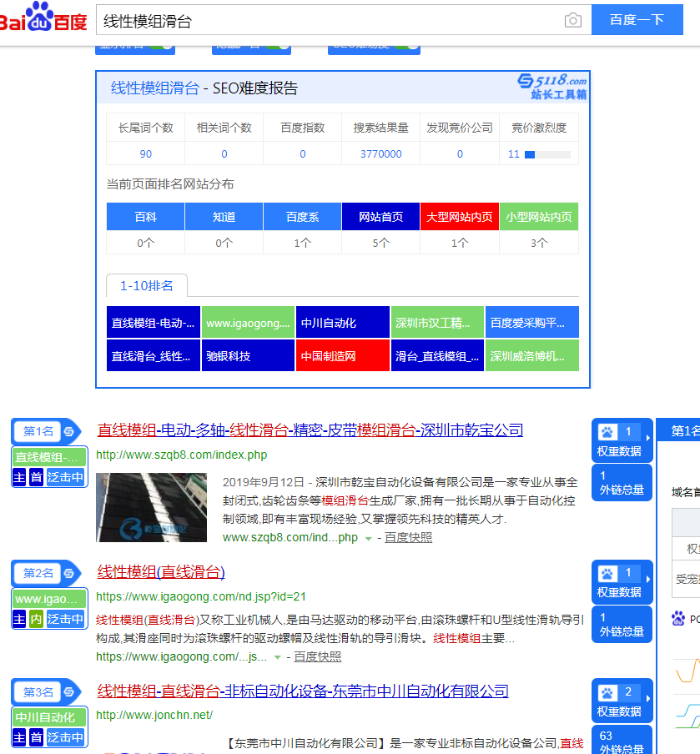This screenshot has height=754, width=700.
Task: Click the 5118 webmaster toolbox logo
Action: 552,87
